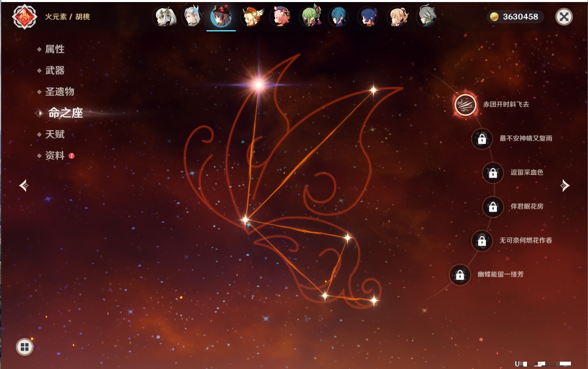This screenshot has width=588, height=369.
Task: Pick Kuki Shinobu's green-haired masked portrait
Action: [311, 17]
